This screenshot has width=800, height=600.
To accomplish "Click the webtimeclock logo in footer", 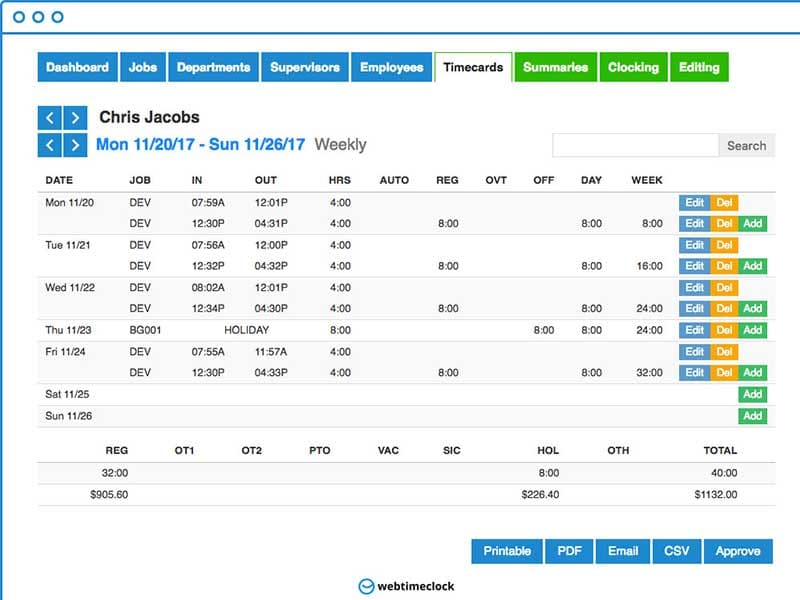I will pyautogui.click(x=406, y=586).
